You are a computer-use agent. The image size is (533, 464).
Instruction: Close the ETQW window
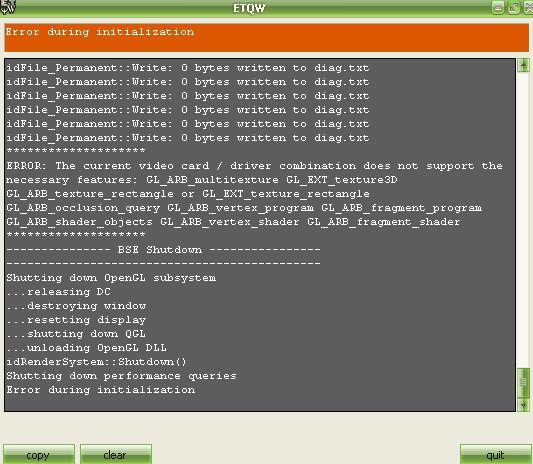click(x=529, y=8)
